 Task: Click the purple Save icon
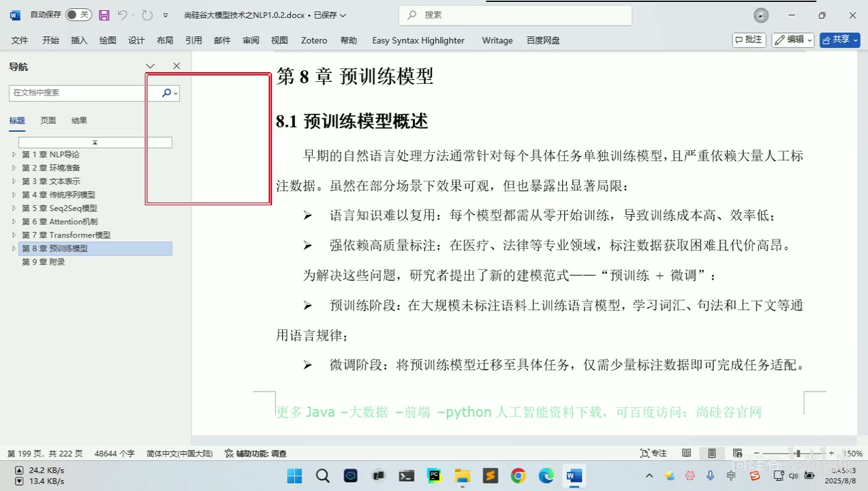104,15
